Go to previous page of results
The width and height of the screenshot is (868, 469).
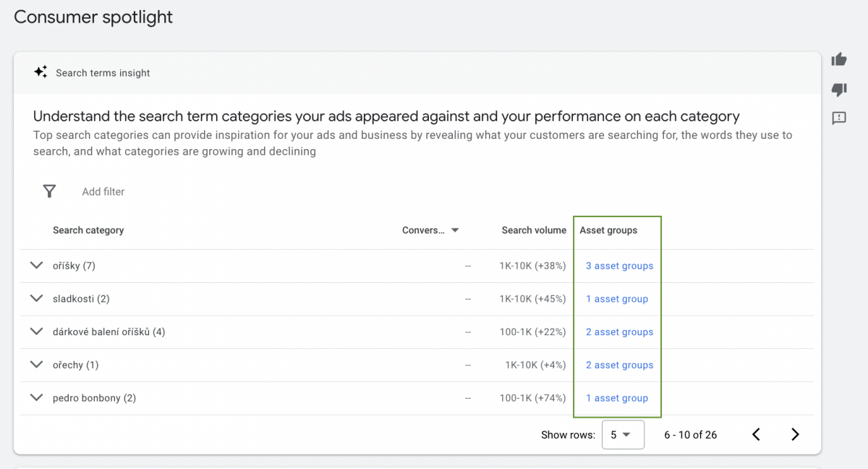756,434
